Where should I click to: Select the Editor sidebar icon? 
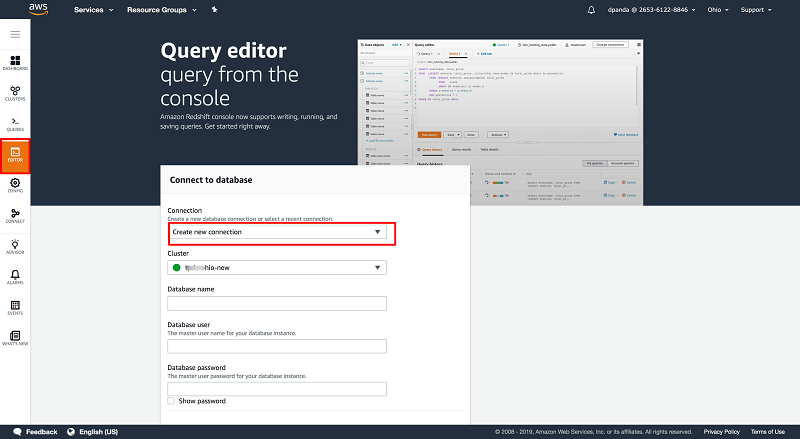click(x=15, y=154)
